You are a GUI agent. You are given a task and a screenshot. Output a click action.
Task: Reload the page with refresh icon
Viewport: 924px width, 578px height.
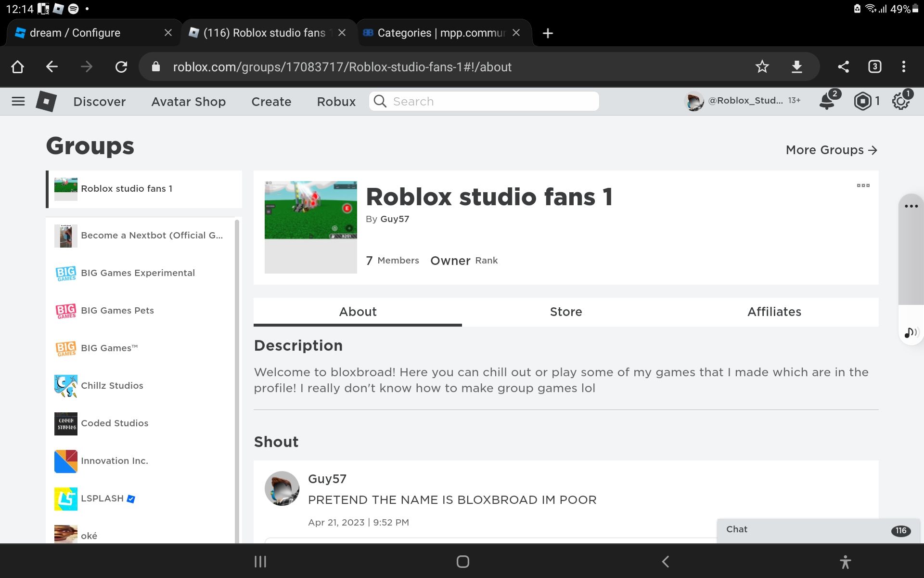[x=121, y=66]
